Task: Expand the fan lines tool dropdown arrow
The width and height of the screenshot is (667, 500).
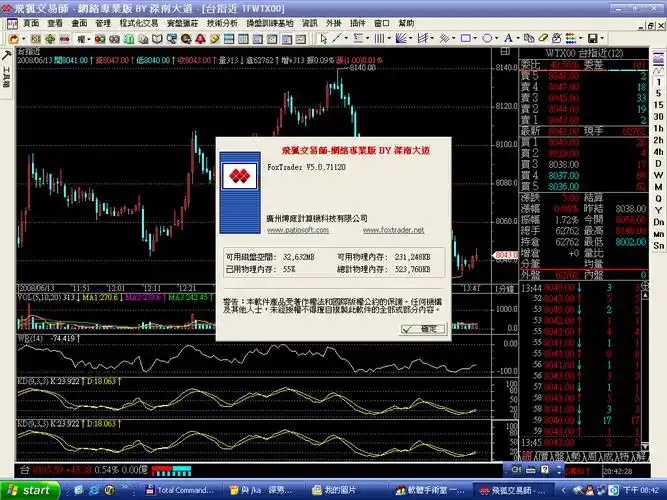Action: (x=410, y=39)
